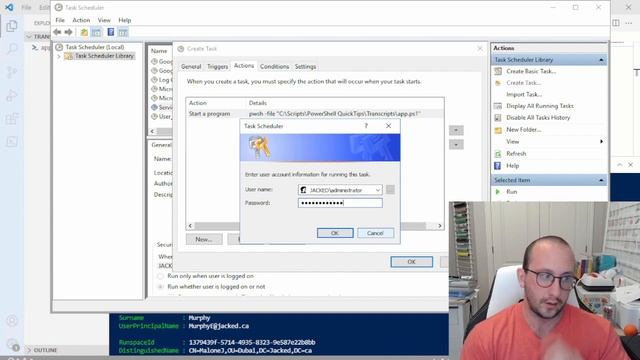640x360 pixels.
Task: Select the Start a program action row
Action: 315,114
